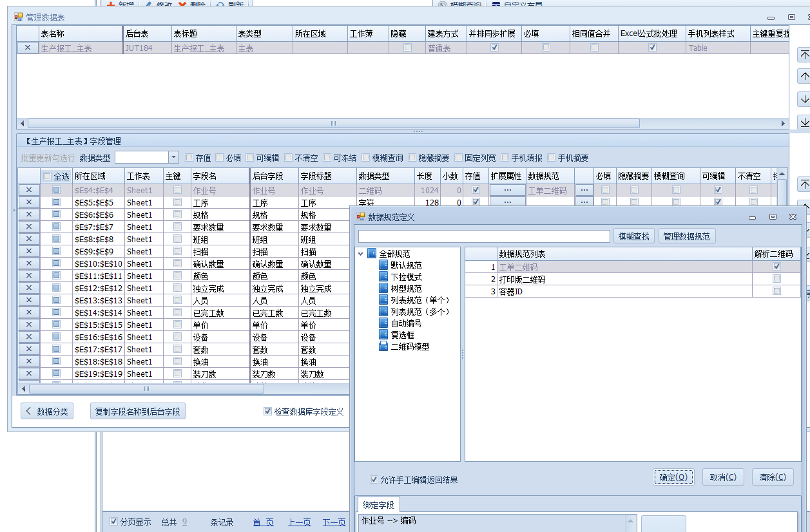Open 扩展属性 ellipsis for 作业号 row
This screenshot has width=810, height=532.
507,190
